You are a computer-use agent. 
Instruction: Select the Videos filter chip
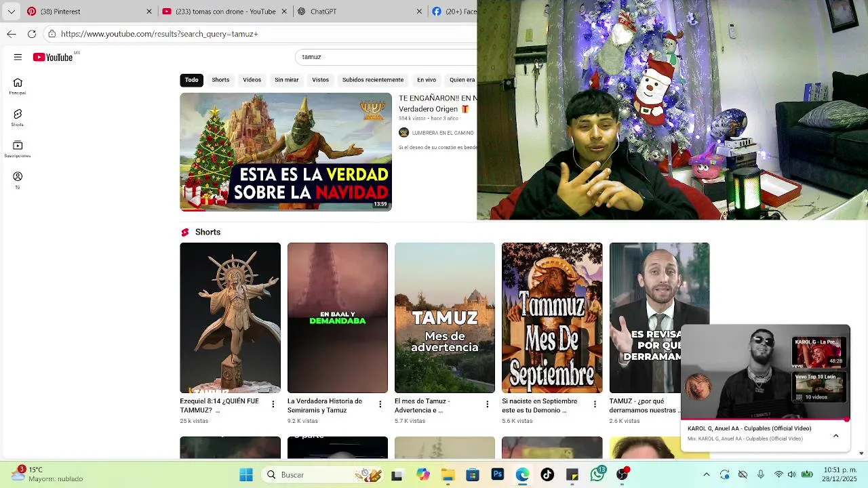click(252, 80)
